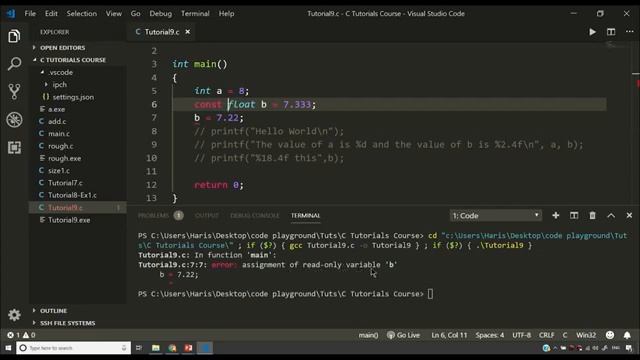Switch to the Output panel tab
Viewport: 640px width, 360px height.
click(207, 216)
